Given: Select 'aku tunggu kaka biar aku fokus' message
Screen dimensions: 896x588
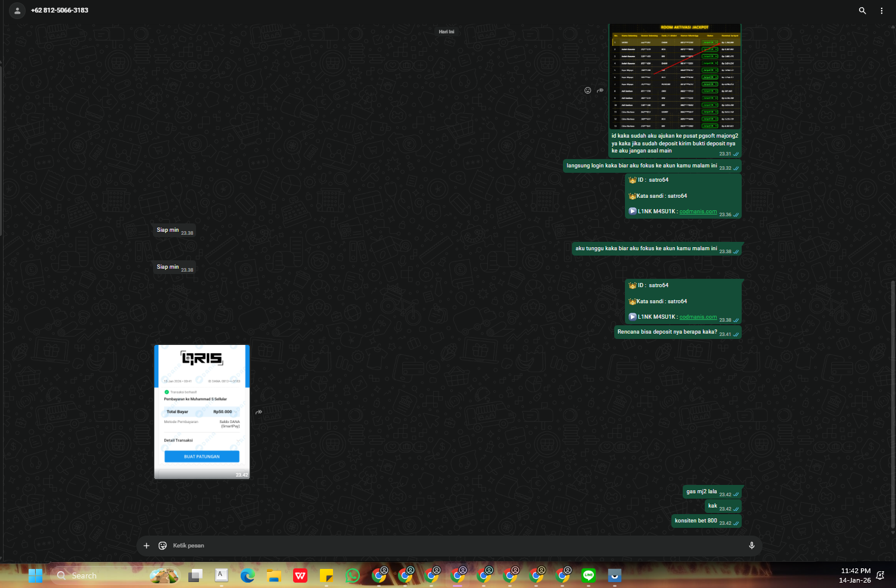Looking at the screenshot, I should [657, 249].
